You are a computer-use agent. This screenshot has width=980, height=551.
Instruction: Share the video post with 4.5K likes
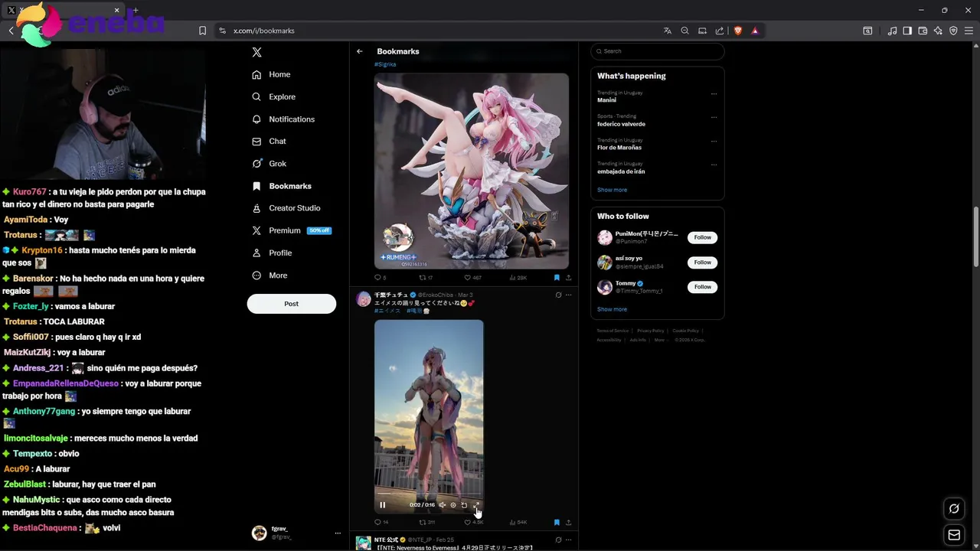[568, 522]
